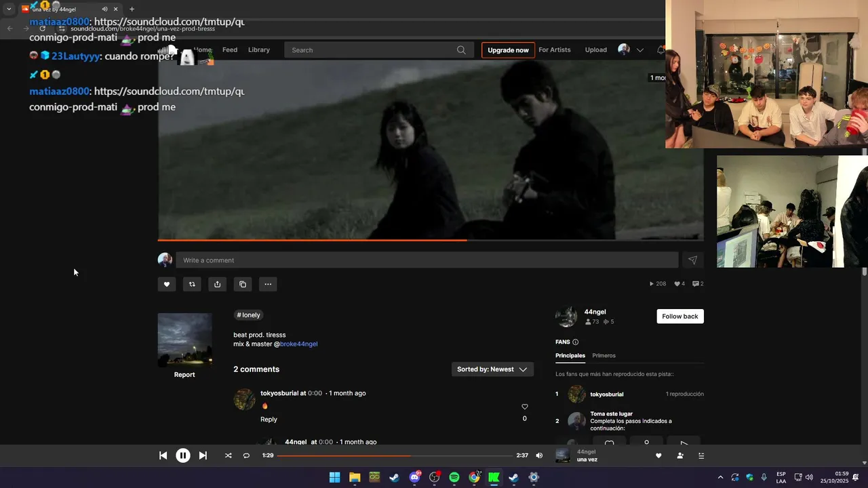868x488 pixels.
Task: Open the More options ellipsis menu
Action: coord(268,284)
